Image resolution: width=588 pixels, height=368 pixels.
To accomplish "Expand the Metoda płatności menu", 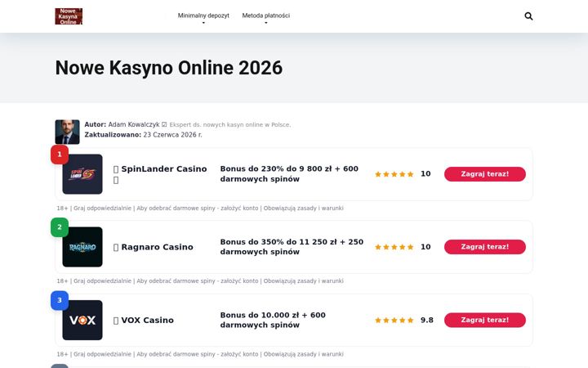I will point(266,16).
